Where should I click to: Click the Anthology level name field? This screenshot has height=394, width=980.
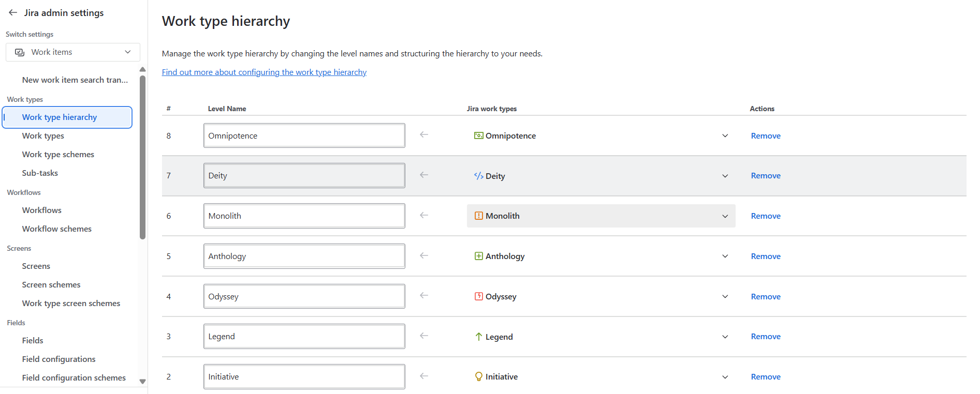click(x=304, y=256)
